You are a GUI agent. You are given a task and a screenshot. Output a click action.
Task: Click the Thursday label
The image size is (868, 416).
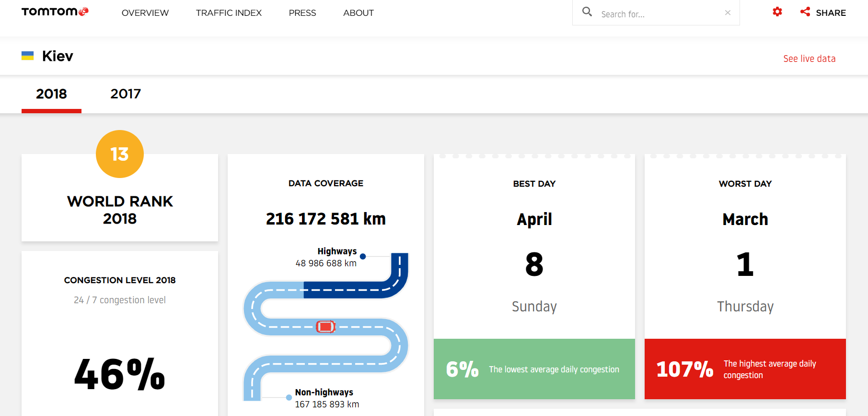coord(745,307)
